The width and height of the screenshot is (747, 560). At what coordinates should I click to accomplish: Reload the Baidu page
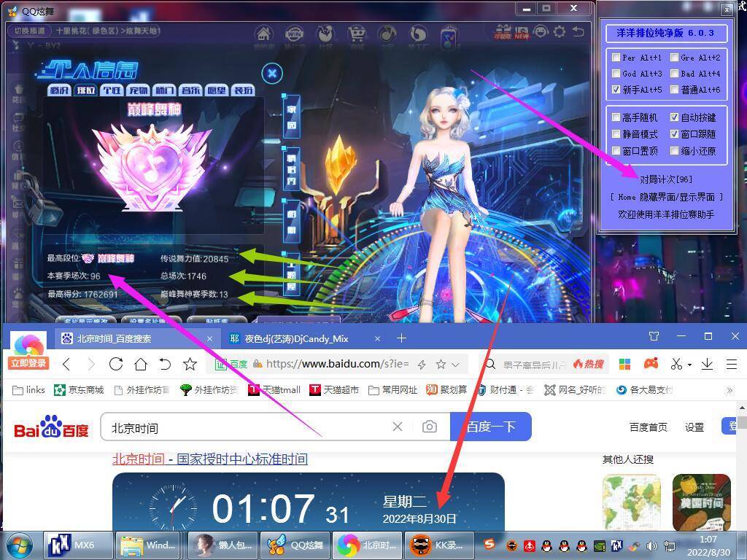116,365
